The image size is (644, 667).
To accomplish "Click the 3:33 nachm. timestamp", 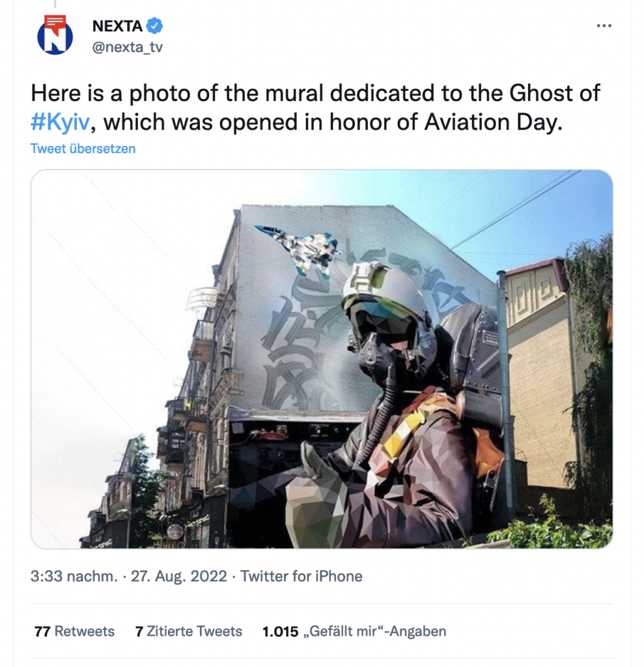I will [x=74, y=576].
